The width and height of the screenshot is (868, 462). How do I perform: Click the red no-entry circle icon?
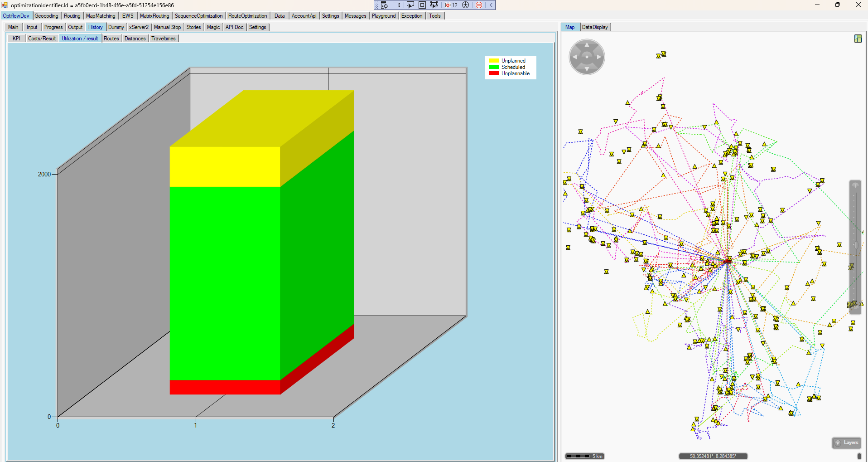pos(479,5)
